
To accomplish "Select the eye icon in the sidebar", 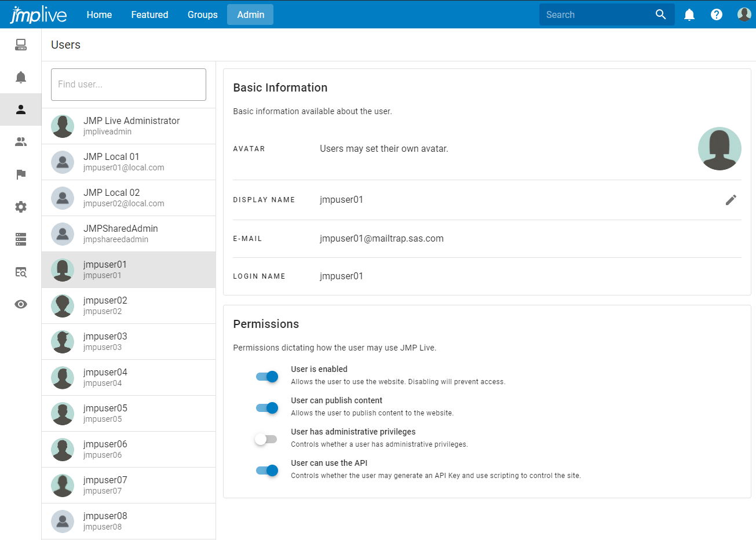I will click(x=21, y=304).
